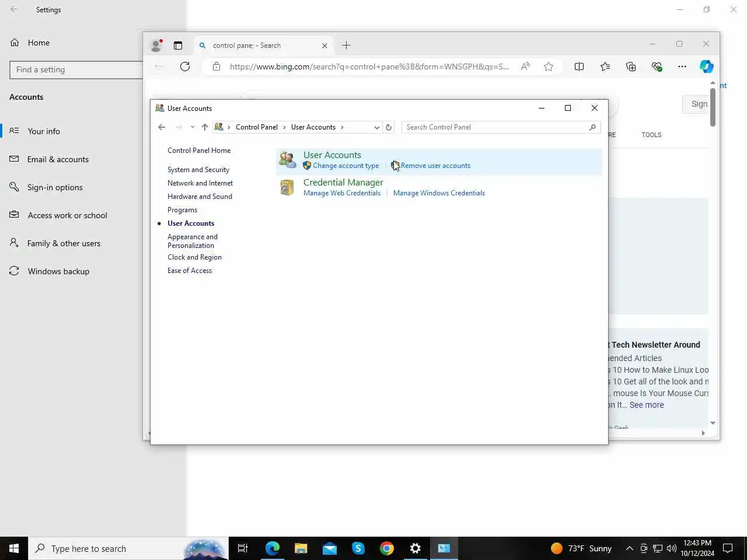Open Manage Web Credentials link
Image resolution: width=747 pixels, height=560 pixels.
tap(342, 193)
